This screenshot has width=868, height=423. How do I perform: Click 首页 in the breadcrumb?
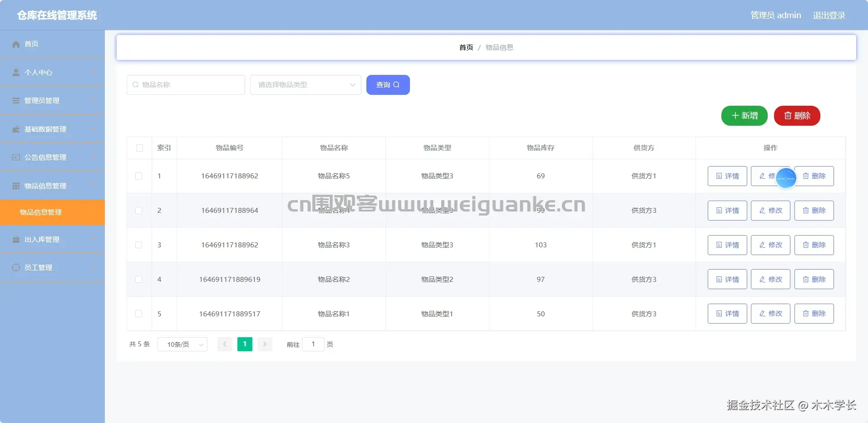(466, 48)
